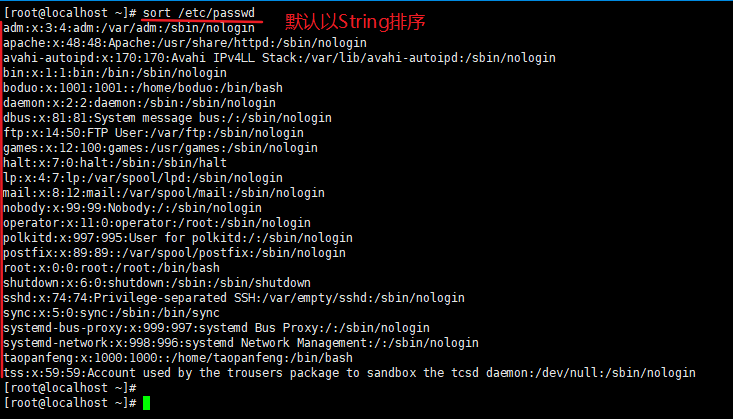Screen dimensions: 733x419
Task: Select the avahi-autoipd output line
Action: [279, 58]
